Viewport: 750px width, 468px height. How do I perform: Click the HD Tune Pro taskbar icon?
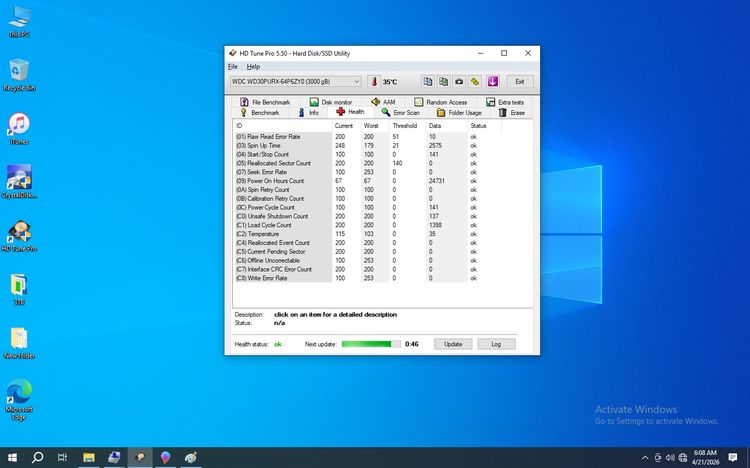(x=140, y=457)
